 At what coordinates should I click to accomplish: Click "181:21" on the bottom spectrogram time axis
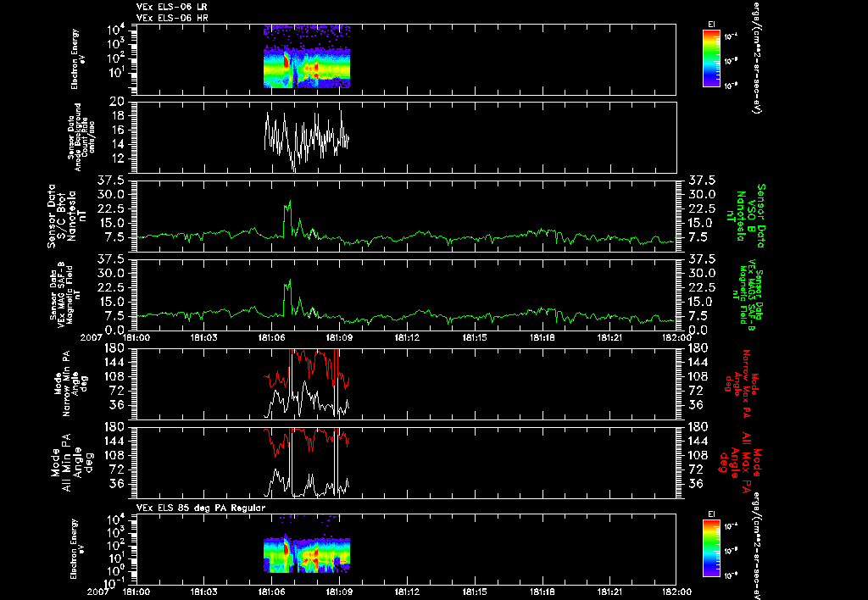point(609,592)
